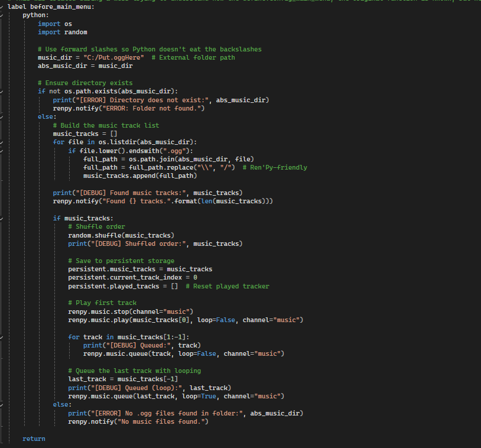Click the comment '# Play first track'
The height and width of the screenshot is (448, 481).
tap(102, 303)
